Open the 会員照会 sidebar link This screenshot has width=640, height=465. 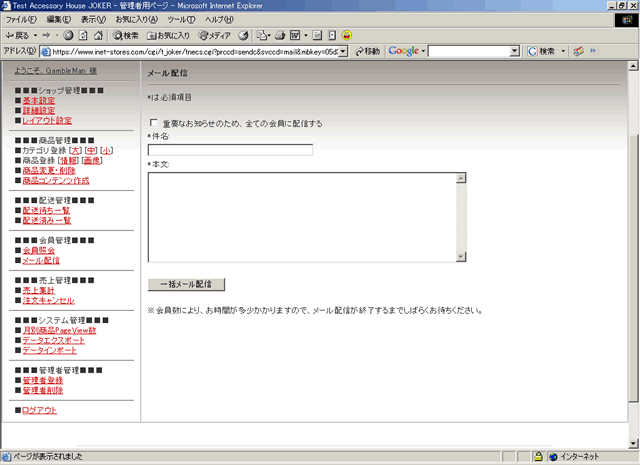pos(40,249)
